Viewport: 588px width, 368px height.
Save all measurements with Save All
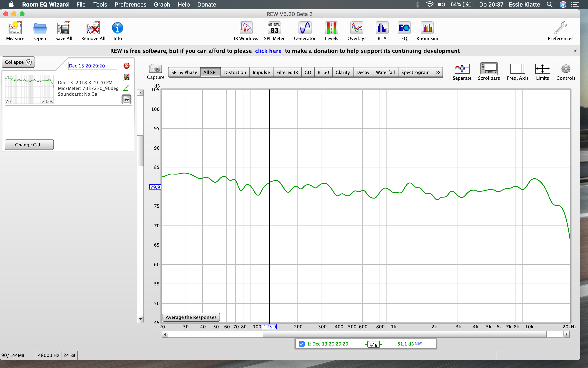(64, 31)
